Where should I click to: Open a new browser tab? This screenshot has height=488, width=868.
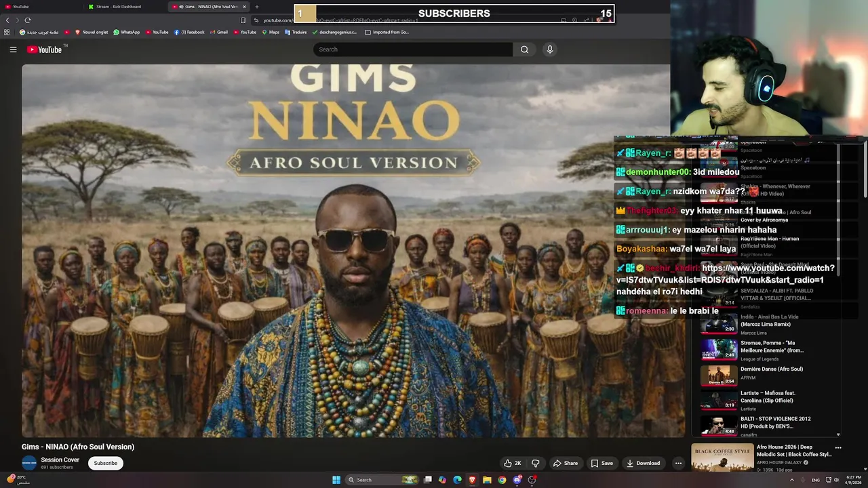coord(256,7)
